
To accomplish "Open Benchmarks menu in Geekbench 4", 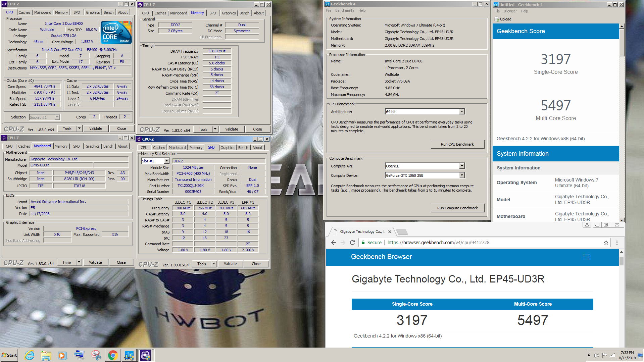I will tap(345, 10).
